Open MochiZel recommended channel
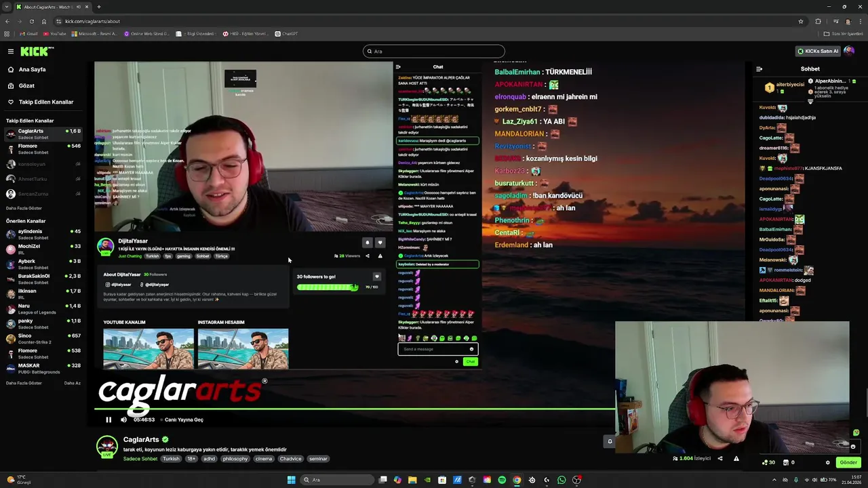 (42, 249)
